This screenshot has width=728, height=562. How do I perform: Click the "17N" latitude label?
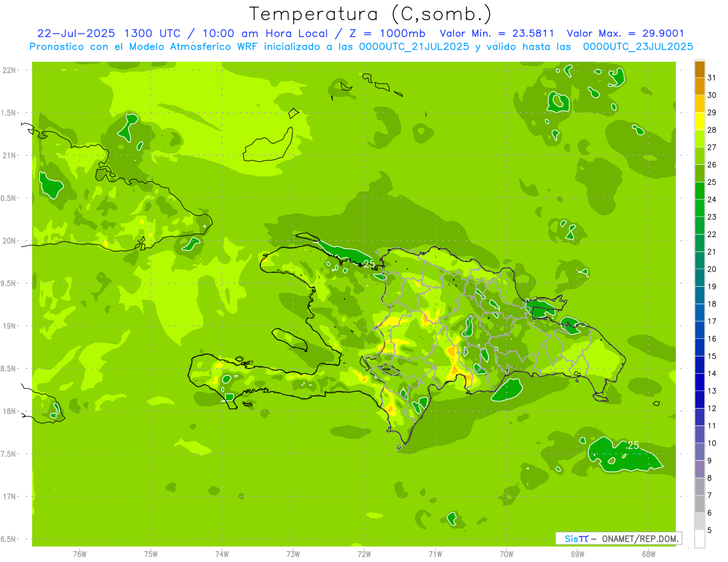9,497
